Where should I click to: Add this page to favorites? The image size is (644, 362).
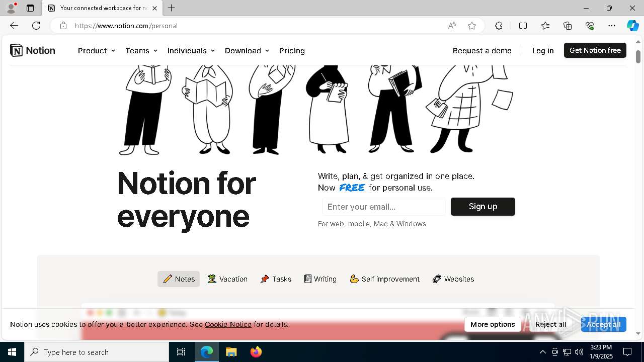coord(471,26)
